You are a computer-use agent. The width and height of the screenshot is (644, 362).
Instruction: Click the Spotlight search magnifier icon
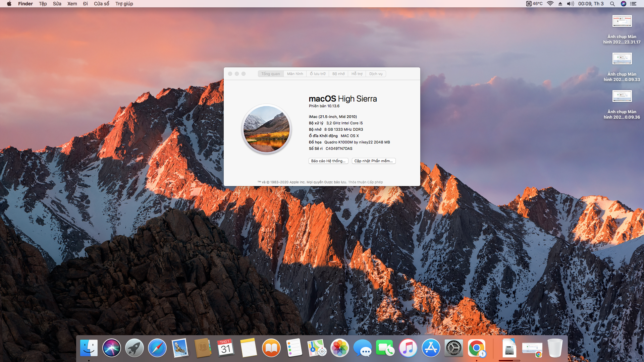coord(612,4)
